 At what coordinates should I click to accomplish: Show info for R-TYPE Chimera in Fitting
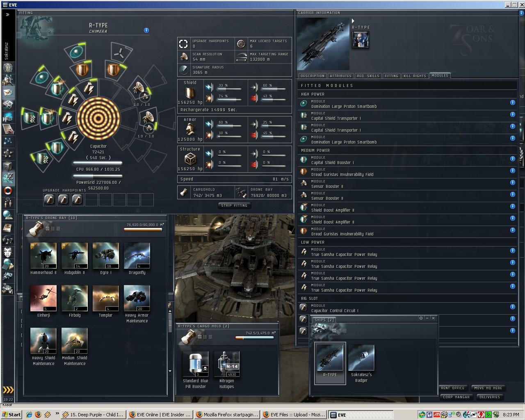[146, 30]
